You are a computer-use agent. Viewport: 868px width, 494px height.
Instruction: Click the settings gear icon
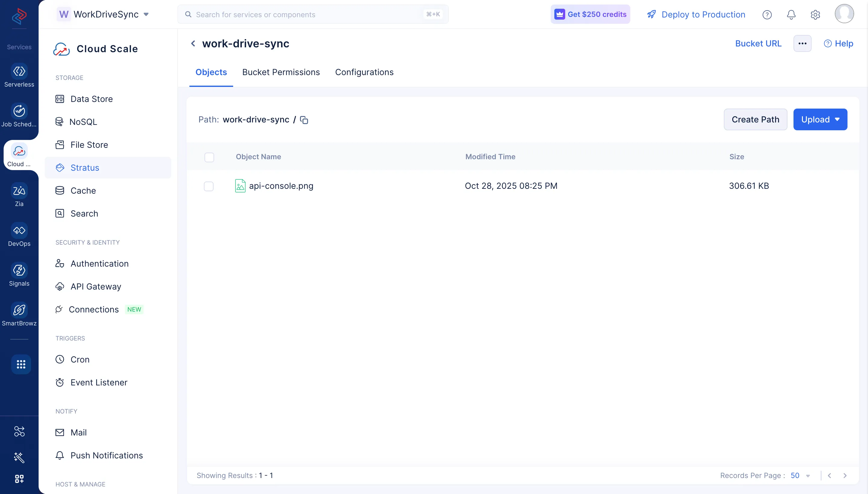[815, 14]
